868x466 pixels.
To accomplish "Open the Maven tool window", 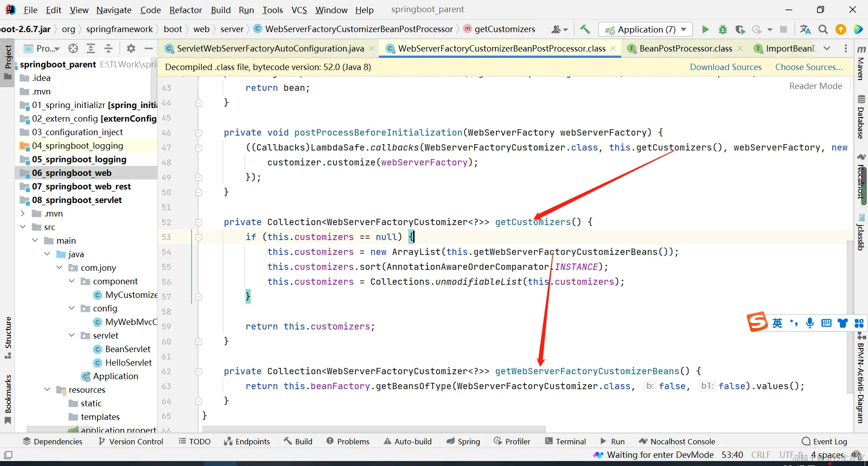I will tap(861, 63).
